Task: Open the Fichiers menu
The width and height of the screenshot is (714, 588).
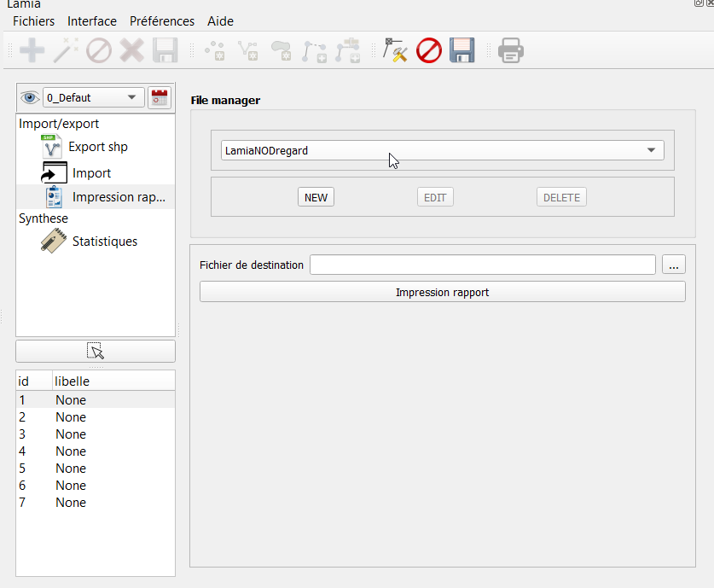Action: coord(34,21)
